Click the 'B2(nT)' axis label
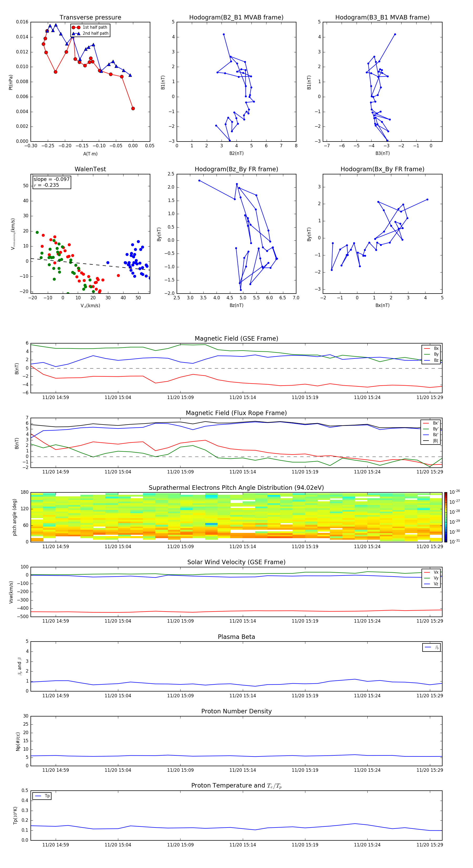Image resolution: width=473 pixels, height=868 pixels. 236,153
